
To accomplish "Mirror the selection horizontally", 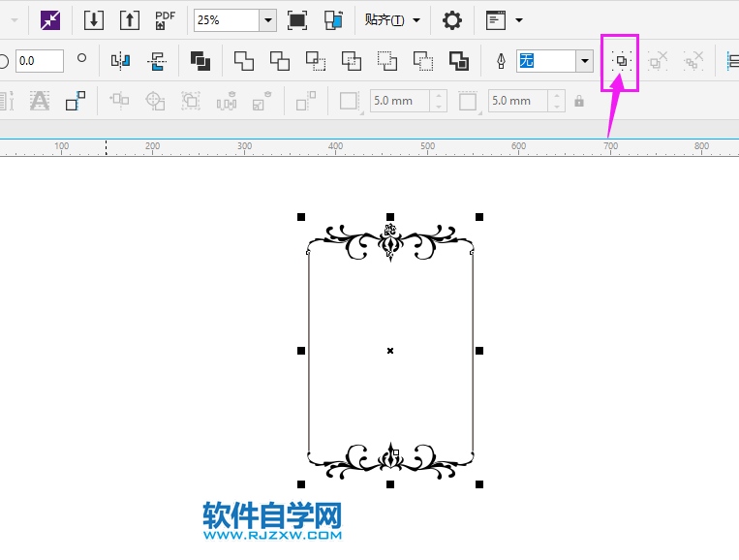I will click(x=120, y=61).
